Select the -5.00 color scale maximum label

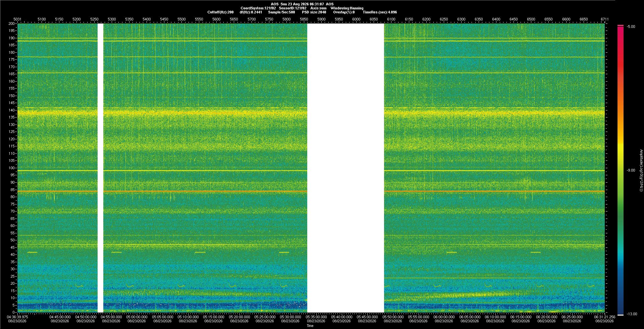631,27
